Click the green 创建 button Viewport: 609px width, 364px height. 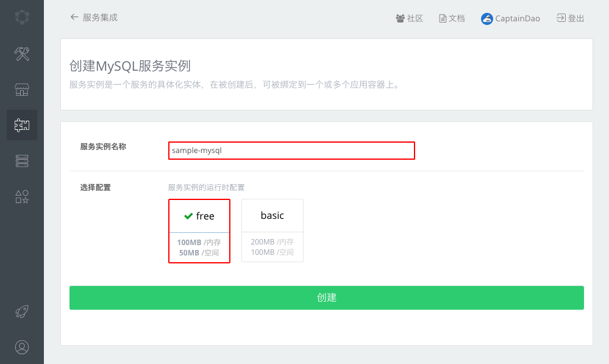tap(327, 298)
